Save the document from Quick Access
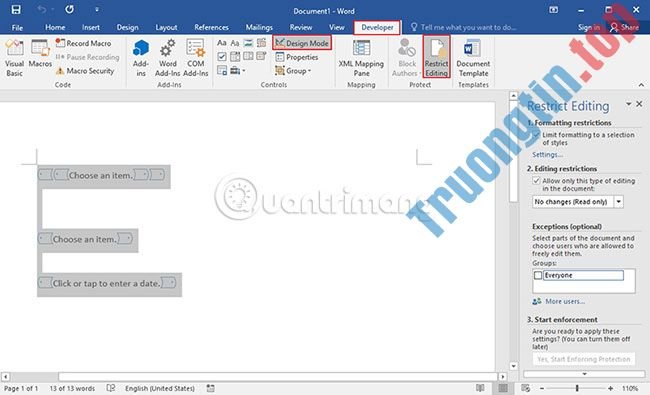 (x=16, y=10)
